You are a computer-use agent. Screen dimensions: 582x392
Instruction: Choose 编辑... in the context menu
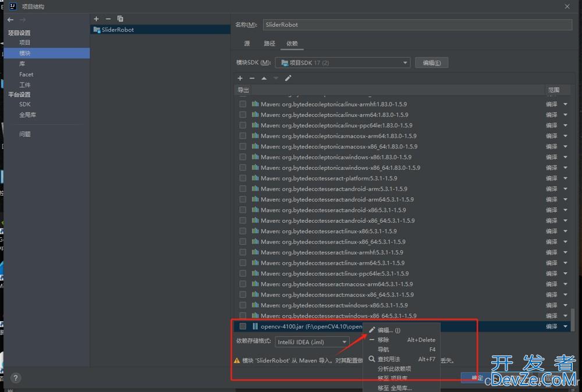[402, 330]
